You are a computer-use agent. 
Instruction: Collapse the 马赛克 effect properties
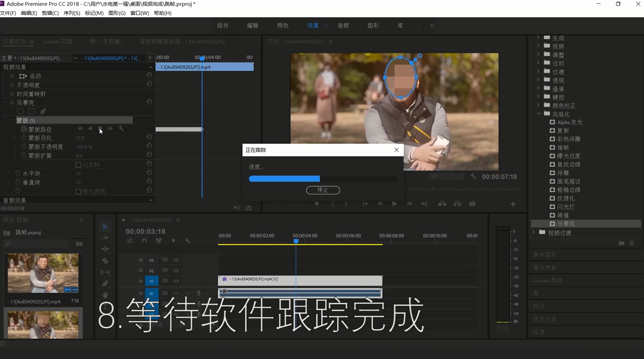pos(4,102)
